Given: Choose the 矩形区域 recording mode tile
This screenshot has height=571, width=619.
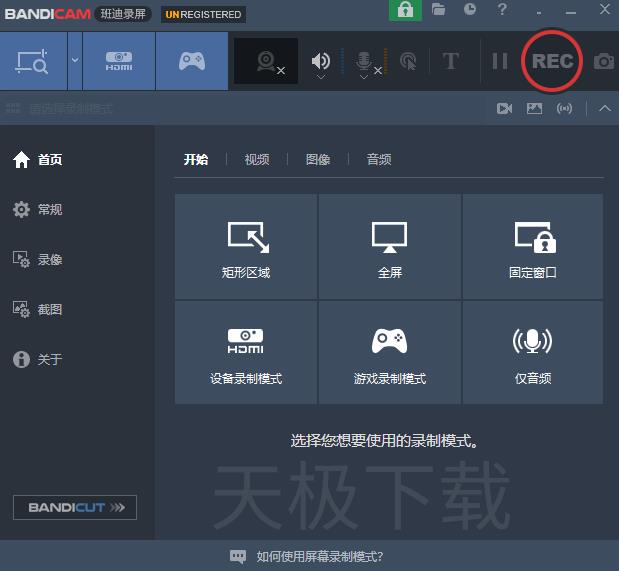Looking at the screenshot, I should coord(246,246).
